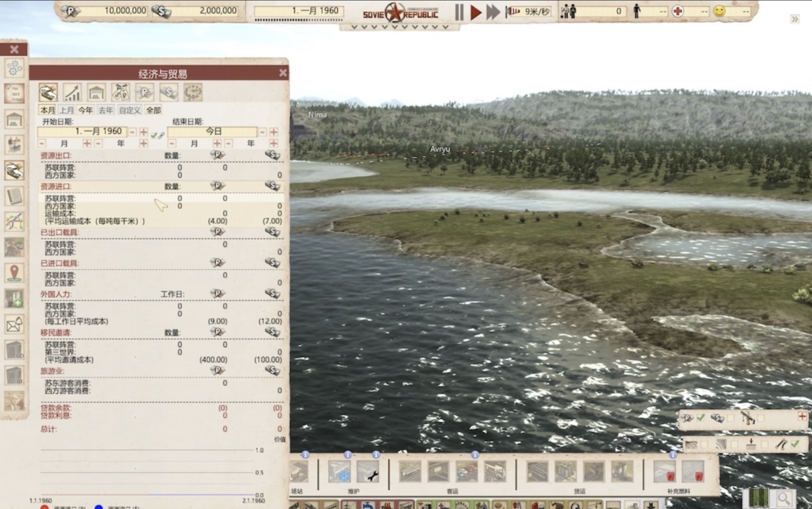Viewport: 812px width, 509px height.
Task: Select second refuel station with red canister
Action: point(693,472)
